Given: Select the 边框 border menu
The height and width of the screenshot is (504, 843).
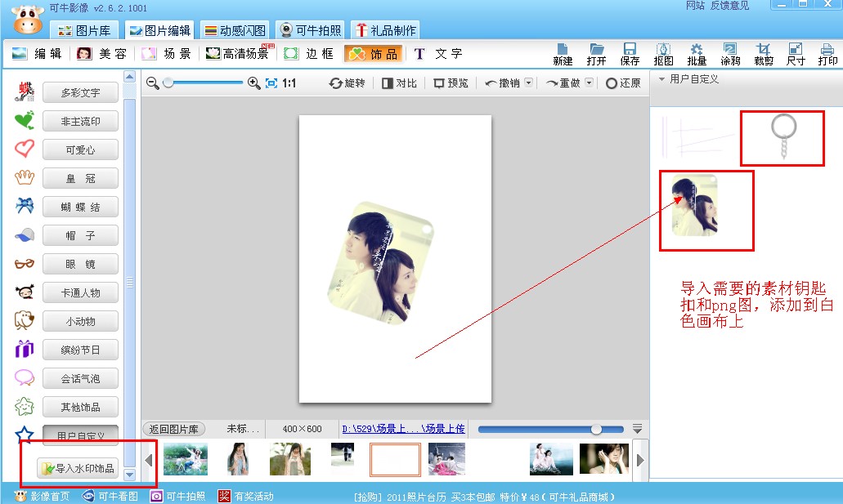Looking at the screenshot, I should pyautogui.click(x=309, y=54).
